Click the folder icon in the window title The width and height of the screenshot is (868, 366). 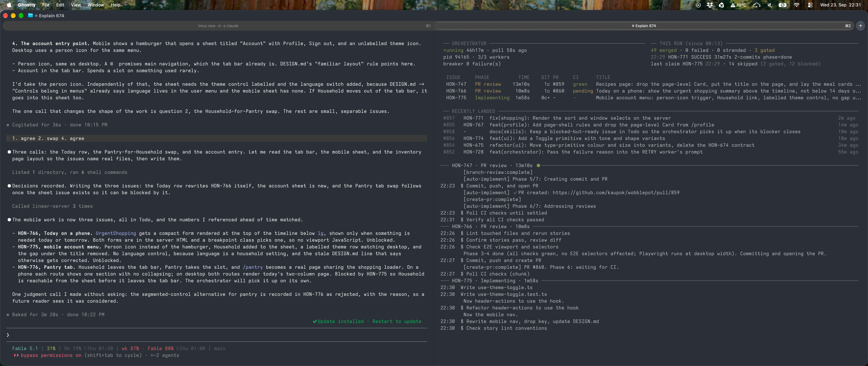click(x=31, y=15)
